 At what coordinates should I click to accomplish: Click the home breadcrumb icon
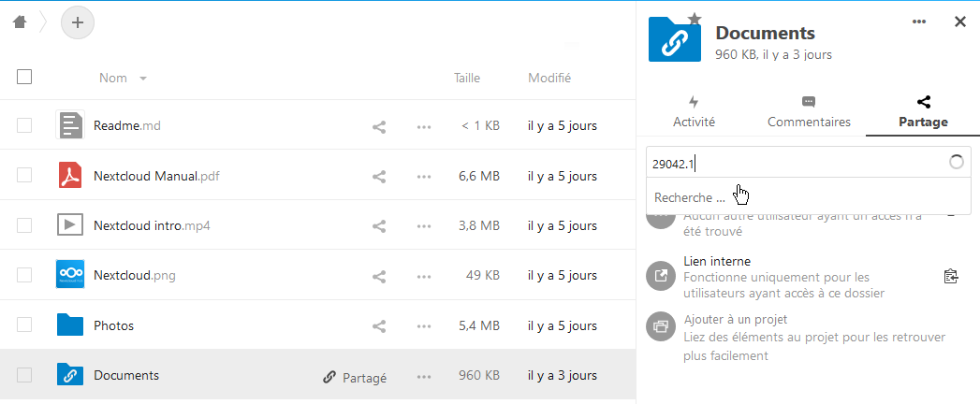pos(20,22)
